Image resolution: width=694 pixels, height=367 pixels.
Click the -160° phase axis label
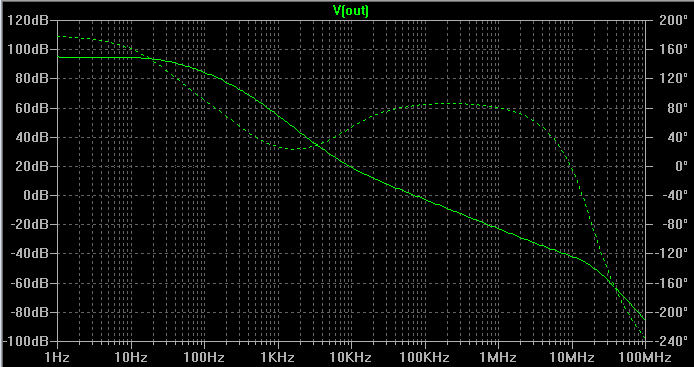671,283
